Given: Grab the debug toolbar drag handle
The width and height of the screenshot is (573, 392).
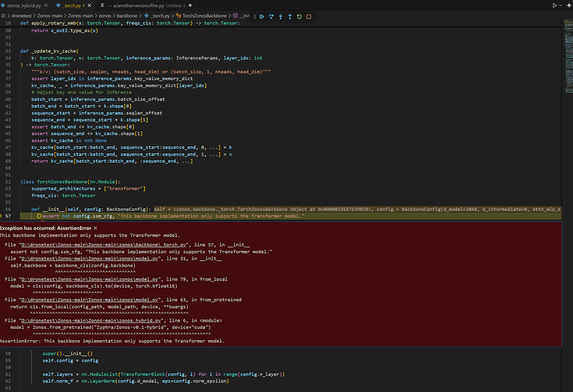Looking at the screenshot, I should click(255, 17).
